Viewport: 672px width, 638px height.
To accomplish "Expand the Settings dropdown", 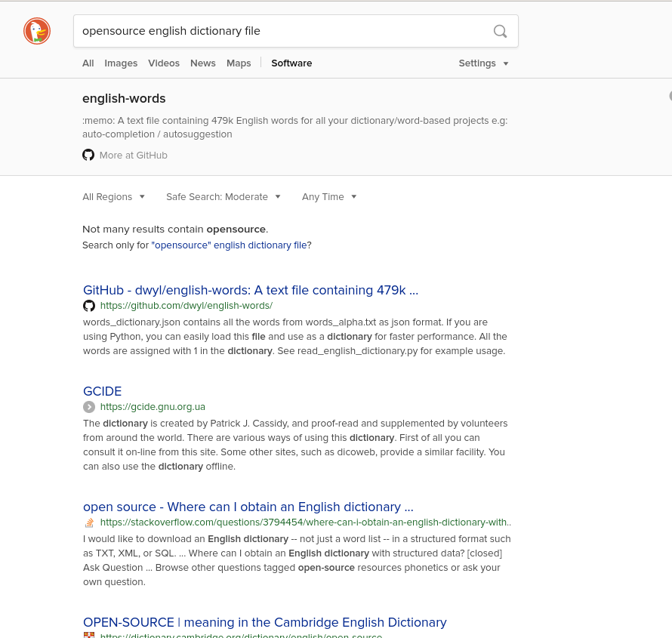I will 483,63.
